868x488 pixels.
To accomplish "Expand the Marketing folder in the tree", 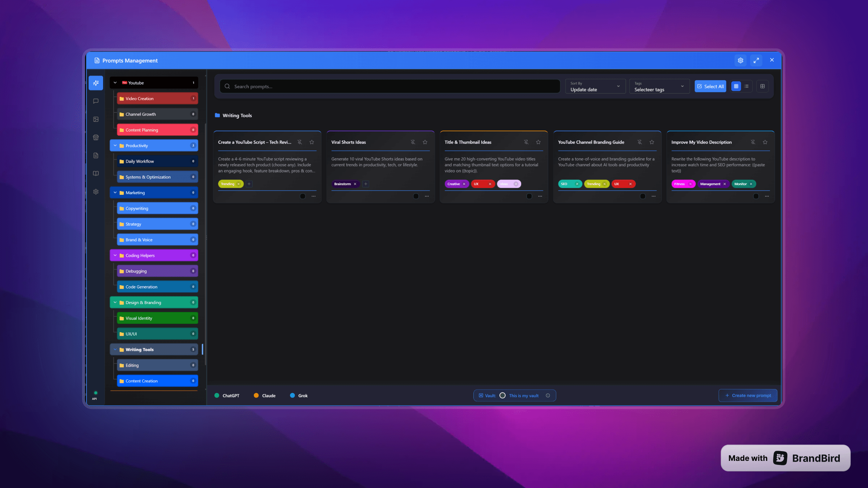I will [115, 193].
